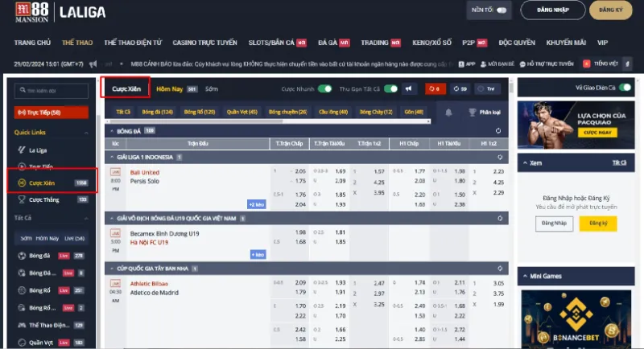
Task: Click the megaphone announcement button in odds toolbar
Action: (409, 88)
